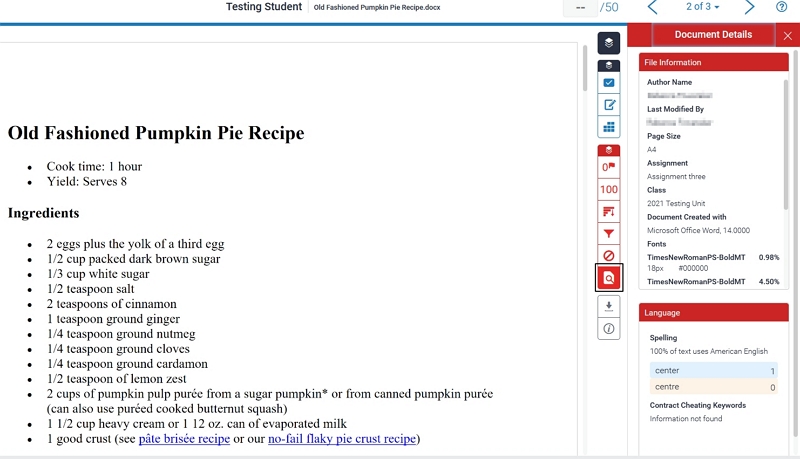This screenshot has width=800, height=459.
Task: Click '1/3 cup white sugar' line
Action: [x=98, y=274]
